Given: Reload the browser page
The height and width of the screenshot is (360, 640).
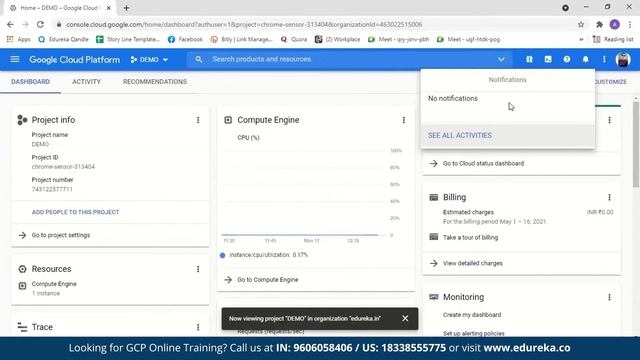Looking at the screenshot, I should click(40, 24).
